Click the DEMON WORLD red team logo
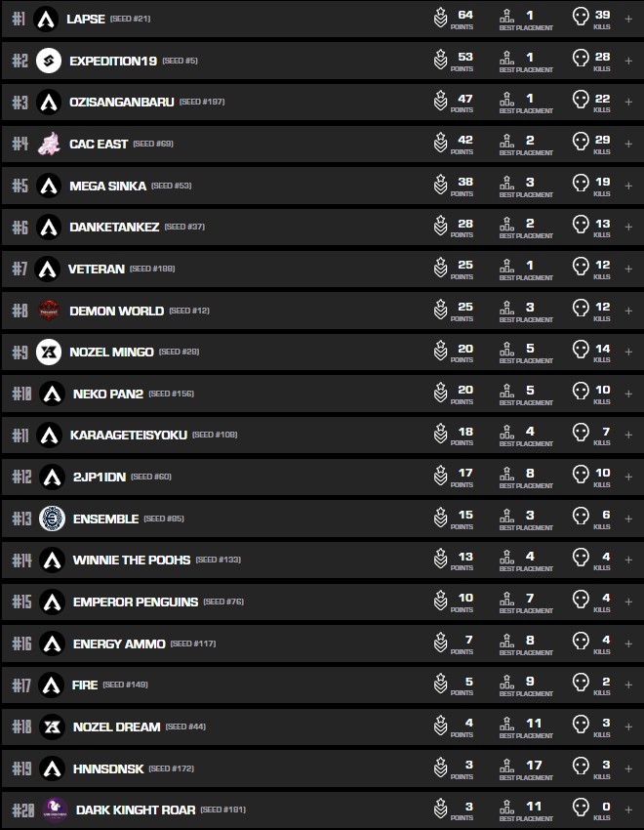The width and height of the screenshot is (644, 830). point(49,311)
